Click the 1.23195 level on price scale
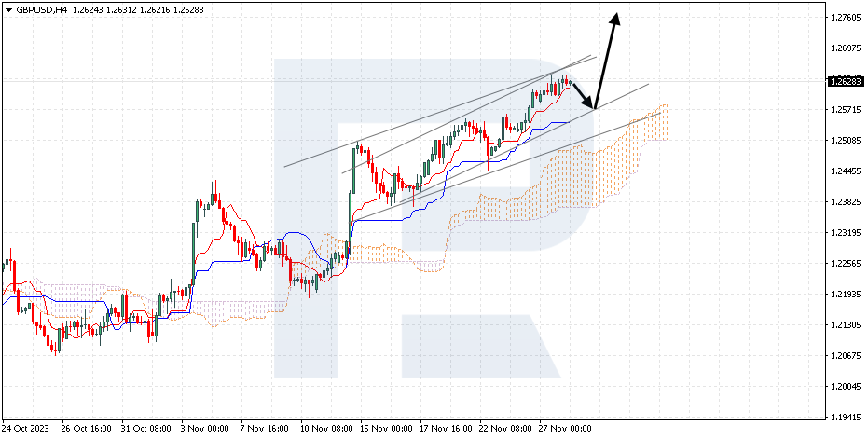Image resolution: width=868 pixels, height=439 pixels. coord(844,233)
